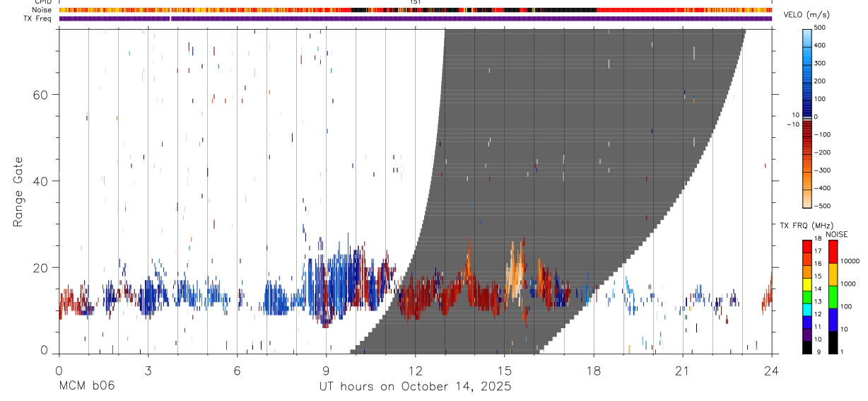Click the -300 tick on velocity scale
This screenshot has height=401, width=868.
click(822, 170)
